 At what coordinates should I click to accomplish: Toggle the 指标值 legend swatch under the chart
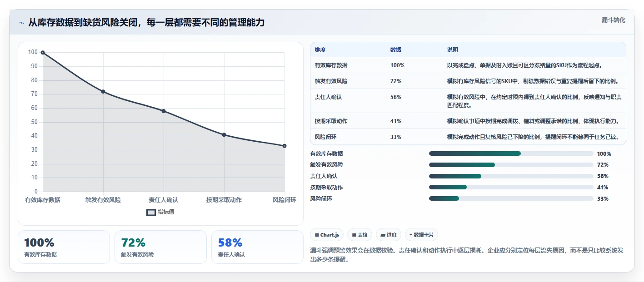[151, 212]
